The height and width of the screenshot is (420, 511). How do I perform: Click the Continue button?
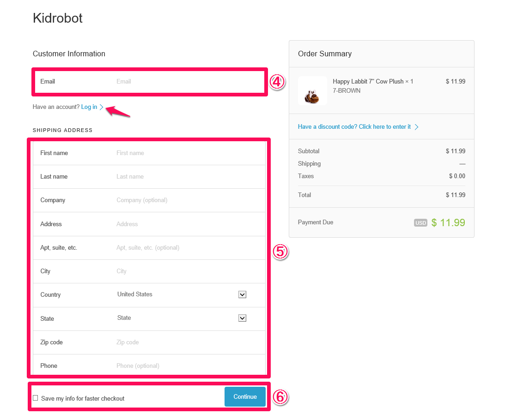[x=245, y=396]
